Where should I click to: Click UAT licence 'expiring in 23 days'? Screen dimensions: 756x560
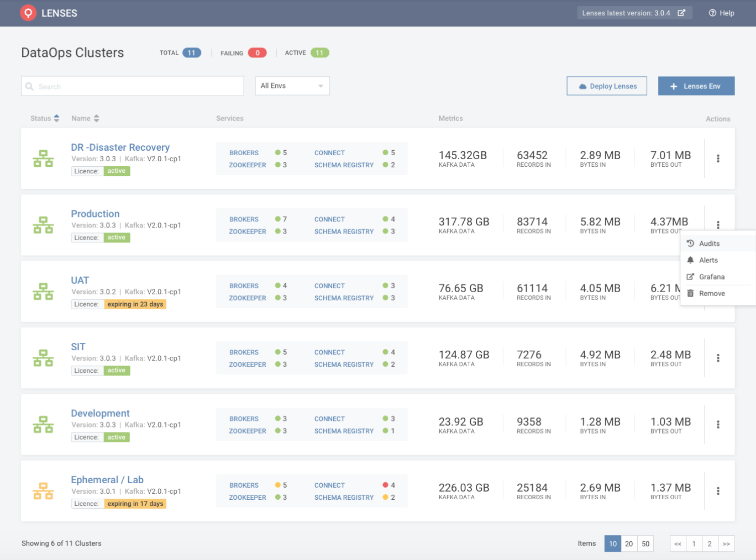coord(135,304)
